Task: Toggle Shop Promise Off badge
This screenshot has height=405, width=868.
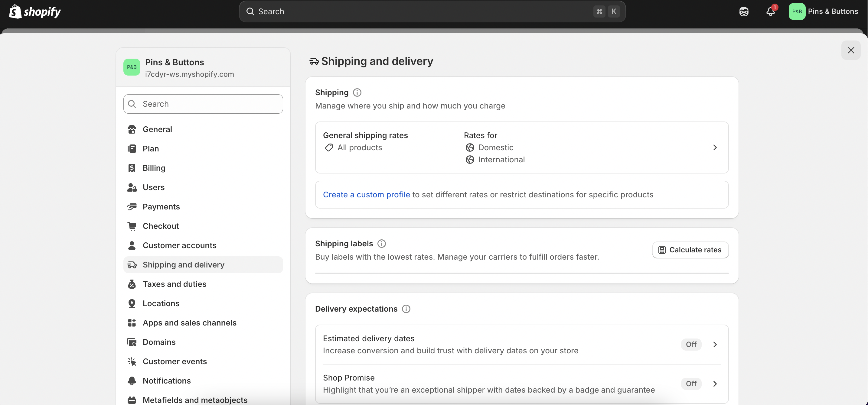Action: click(691, 384)
